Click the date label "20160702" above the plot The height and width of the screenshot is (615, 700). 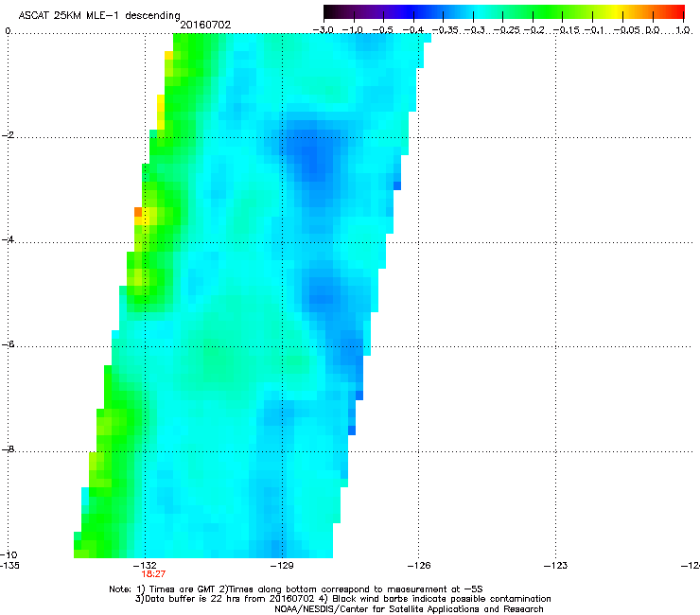[x=205, y=25]
